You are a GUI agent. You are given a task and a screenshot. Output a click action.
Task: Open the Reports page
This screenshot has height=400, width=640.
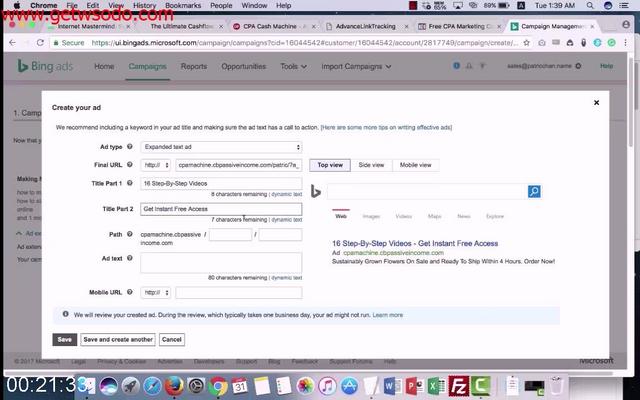coord(194,66)
